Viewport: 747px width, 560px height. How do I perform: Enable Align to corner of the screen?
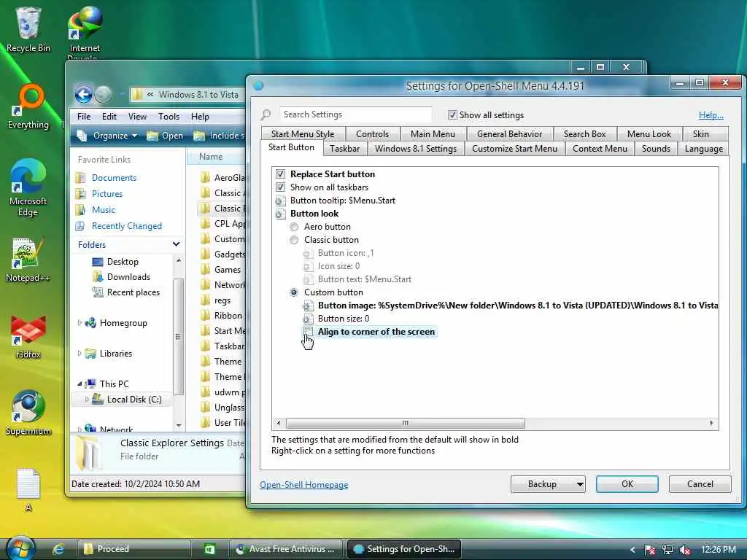click(309, 332)
